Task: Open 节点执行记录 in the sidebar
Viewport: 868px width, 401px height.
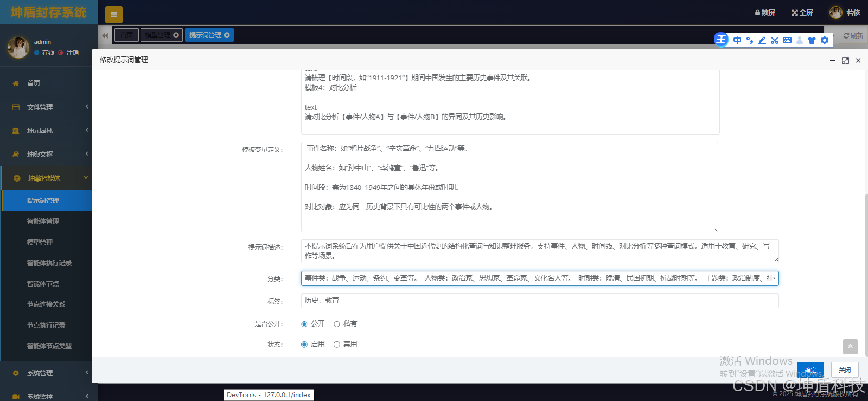Action: pyautogui.click(x=47, y=325)
